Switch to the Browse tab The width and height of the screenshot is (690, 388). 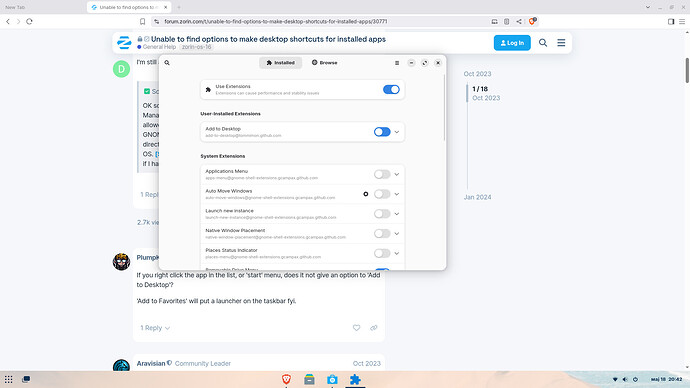(x=324, y=63)
